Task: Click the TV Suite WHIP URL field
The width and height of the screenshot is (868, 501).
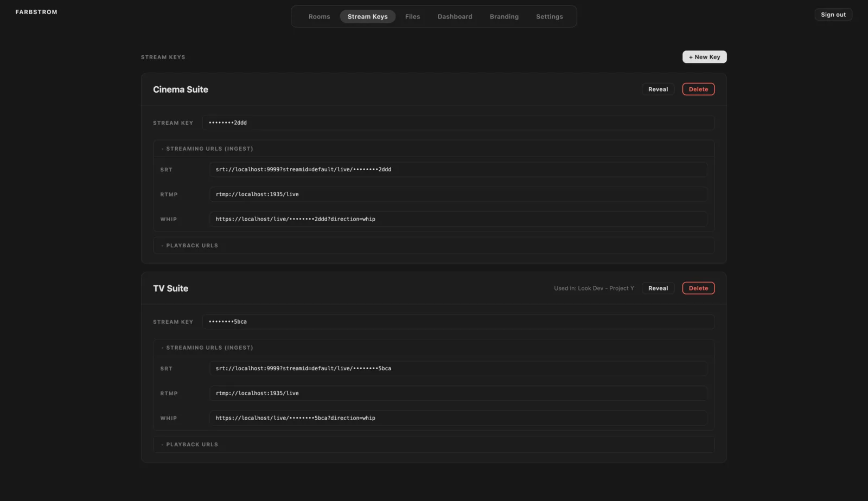Action: [458, 418]
